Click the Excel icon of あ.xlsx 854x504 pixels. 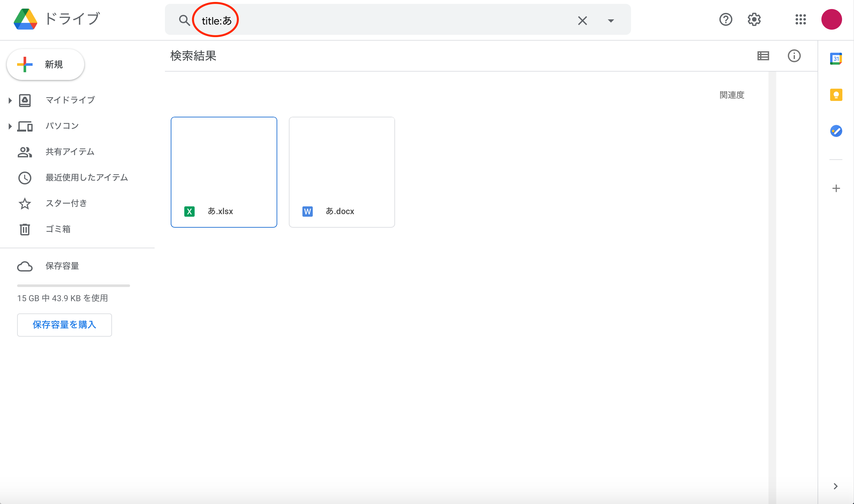[189, 212]
